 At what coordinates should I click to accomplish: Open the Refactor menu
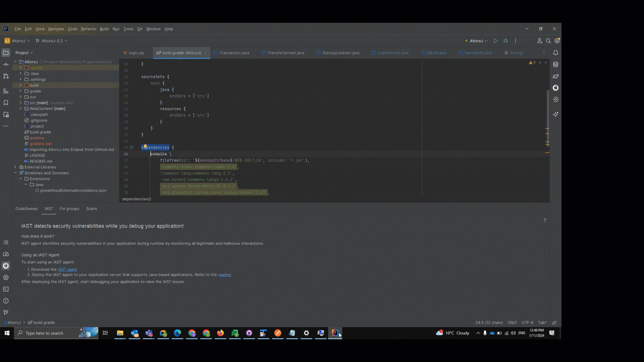[89, 29]
